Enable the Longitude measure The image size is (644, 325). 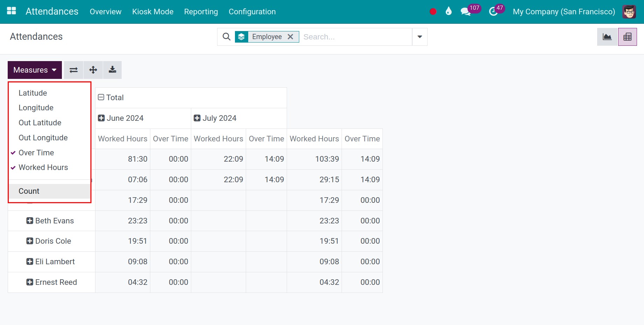click(50, 108)
